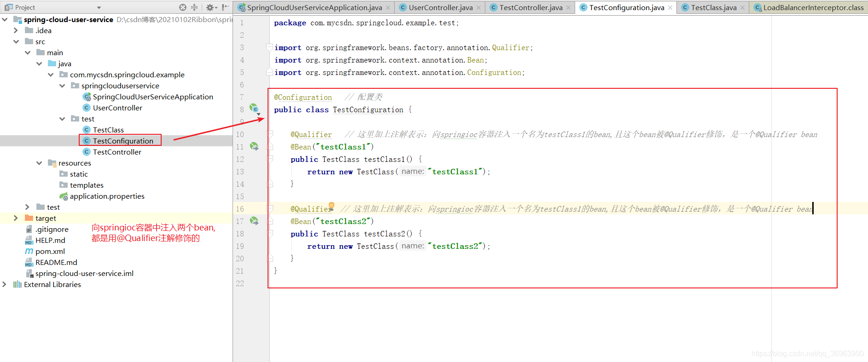The width and height of the screenshot is (868, 362).
Task: Open the Project view dropdown
Action: pos(99,7)
